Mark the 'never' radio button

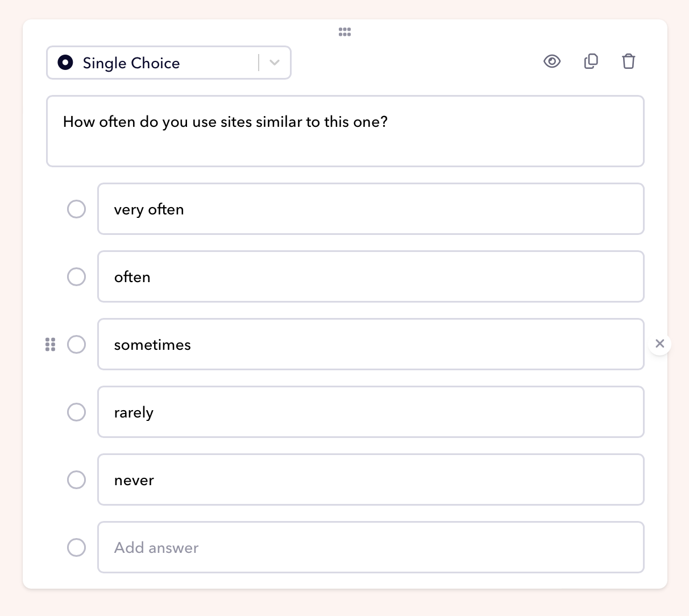[x=77, y=480]
